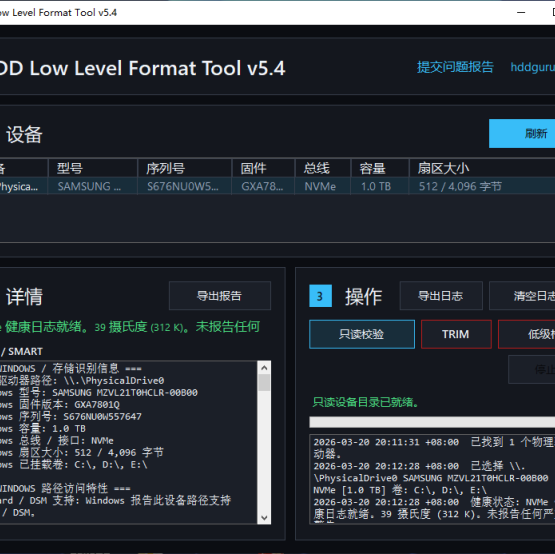Click the 导出日志 button
Image resolution: width=555 pixels, height=554 pixels.
[441, 296]
